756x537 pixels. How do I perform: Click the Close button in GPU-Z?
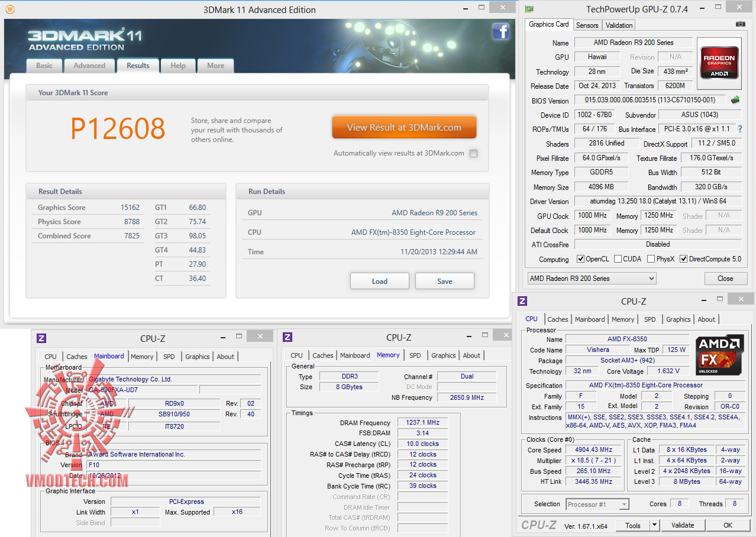tap(725, 278)
